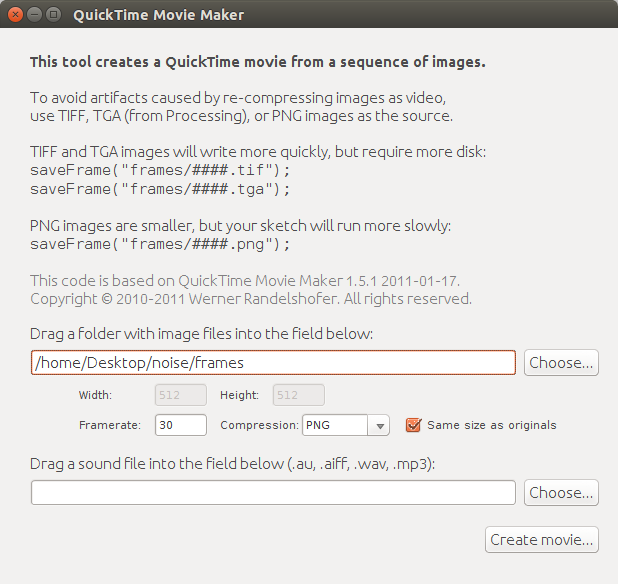618x584 pixels.
Task: Select the PNG compression combo box
Action: (x=346, y=425)
